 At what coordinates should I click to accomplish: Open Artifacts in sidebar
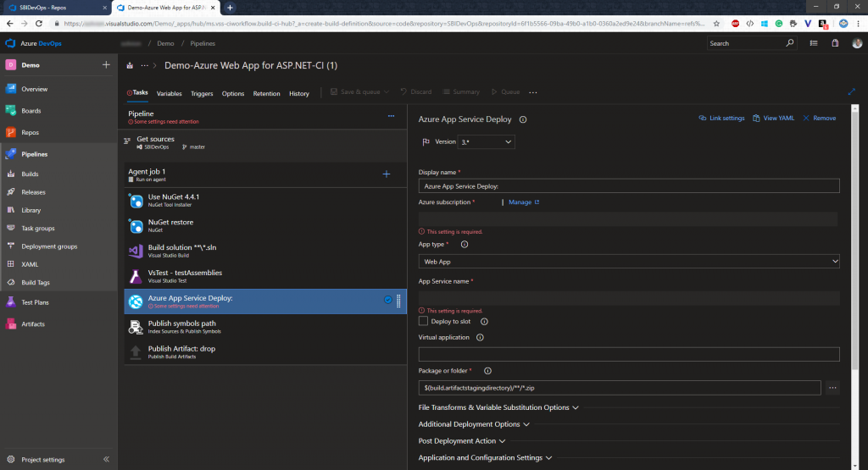coord(33,324)
